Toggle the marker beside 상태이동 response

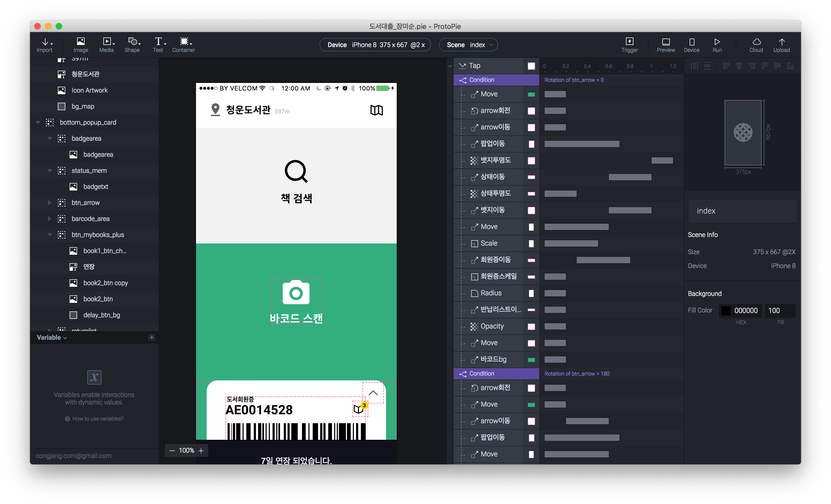[531, 177]
